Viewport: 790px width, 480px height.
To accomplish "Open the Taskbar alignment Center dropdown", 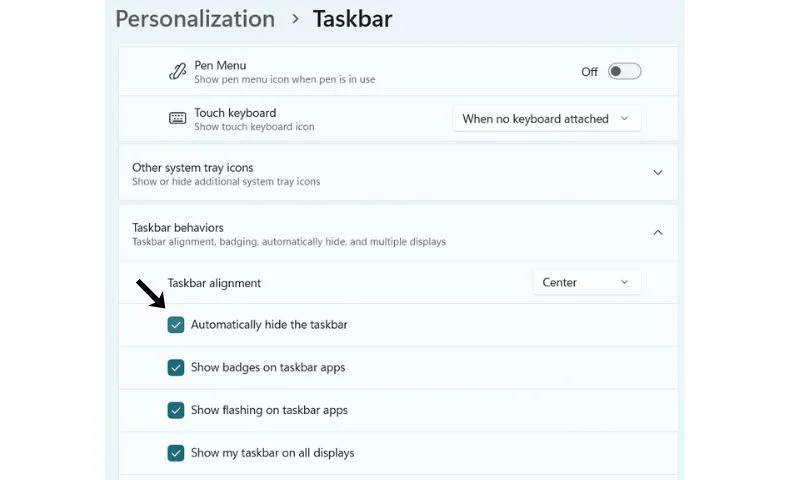I will (586, 282).
